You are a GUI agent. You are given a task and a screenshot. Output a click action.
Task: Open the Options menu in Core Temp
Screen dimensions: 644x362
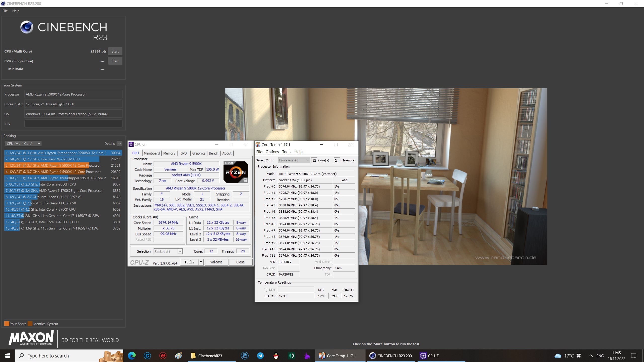point(272,152)
